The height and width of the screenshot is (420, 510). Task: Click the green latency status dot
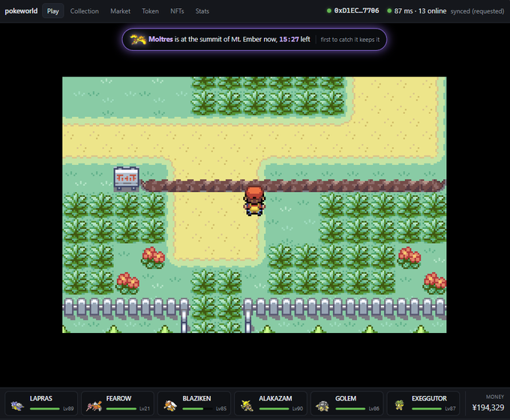point(389,10)
